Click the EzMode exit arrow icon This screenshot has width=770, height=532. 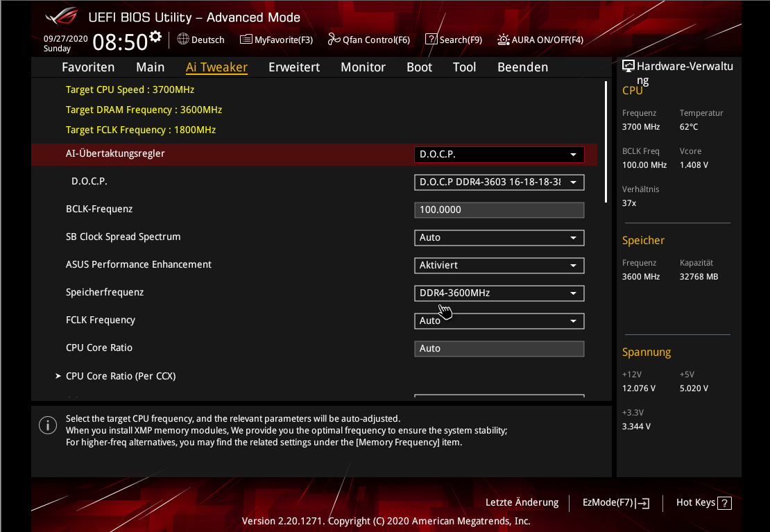[642, 503]
